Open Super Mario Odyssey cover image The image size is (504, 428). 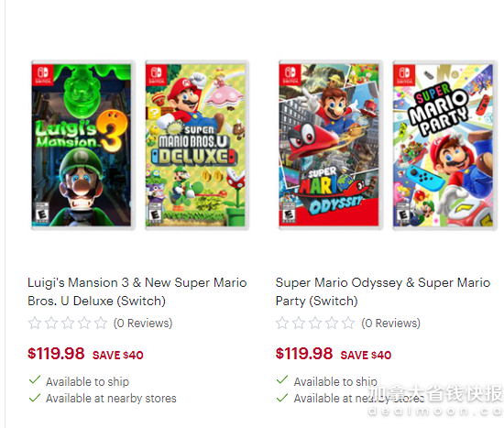(331, 145)
